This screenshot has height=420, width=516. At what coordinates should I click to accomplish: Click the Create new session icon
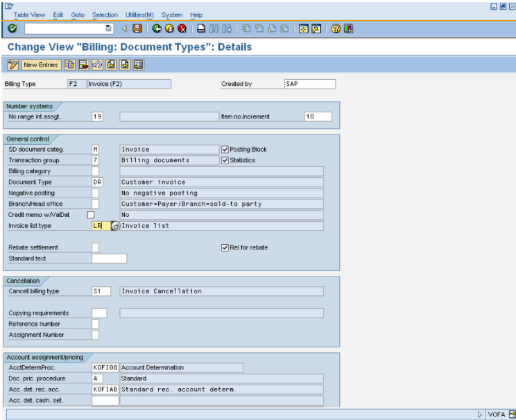(x=303, y=28)
